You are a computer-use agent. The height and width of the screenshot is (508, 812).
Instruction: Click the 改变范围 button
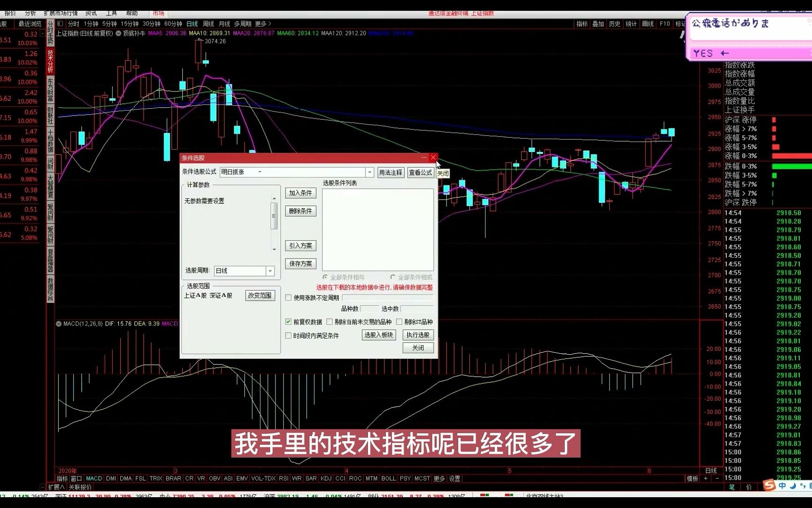coord(260,295)
